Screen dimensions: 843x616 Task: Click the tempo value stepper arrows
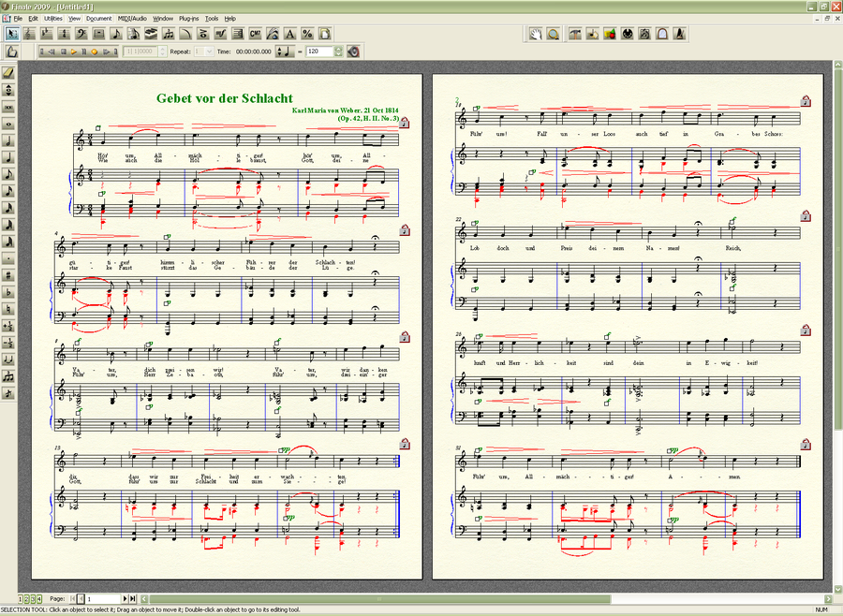338,51
